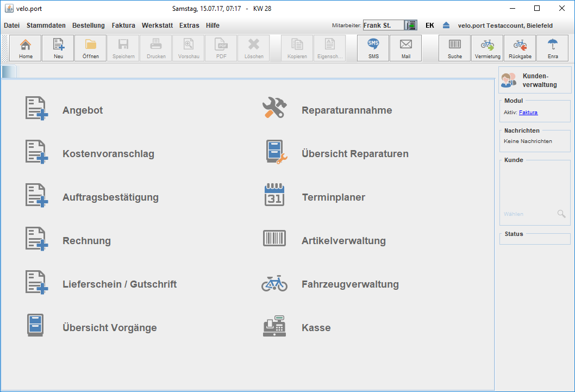Click the Rückgabe bicycle return icon
The image size is (575, 392).
pos(520,48)
